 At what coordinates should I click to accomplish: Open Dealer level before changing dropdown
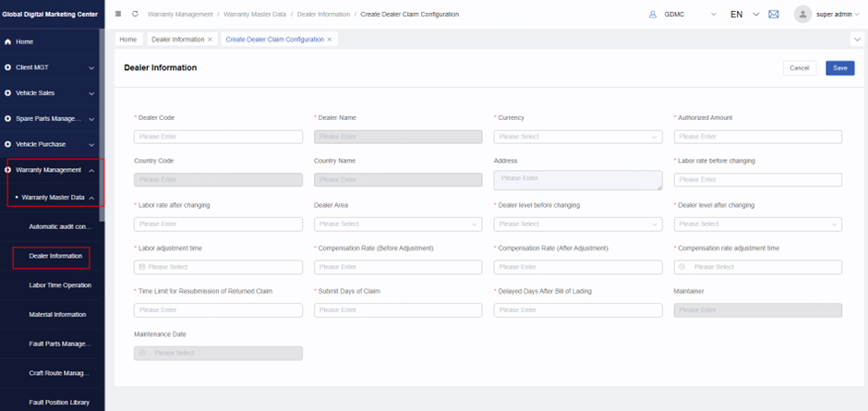pyautogui.click(x=578, y=224)
